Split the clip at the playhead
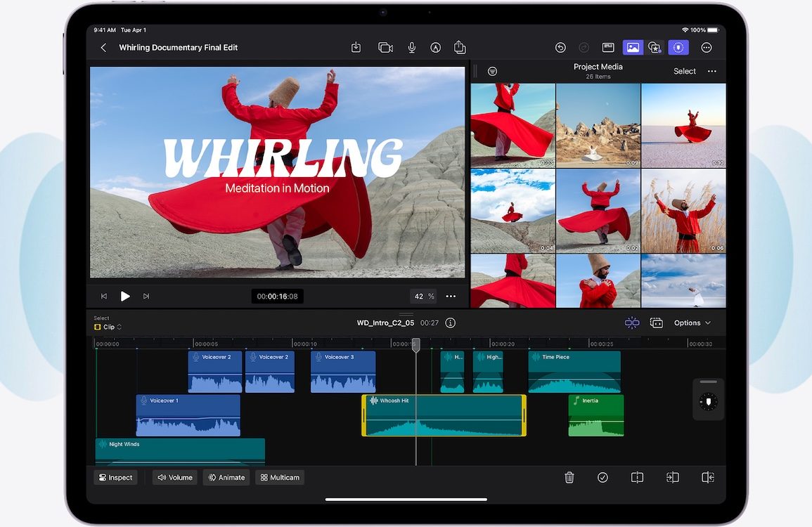Image resolution: width=812 pixels, height=527 pixels. [x=637, y=477]
